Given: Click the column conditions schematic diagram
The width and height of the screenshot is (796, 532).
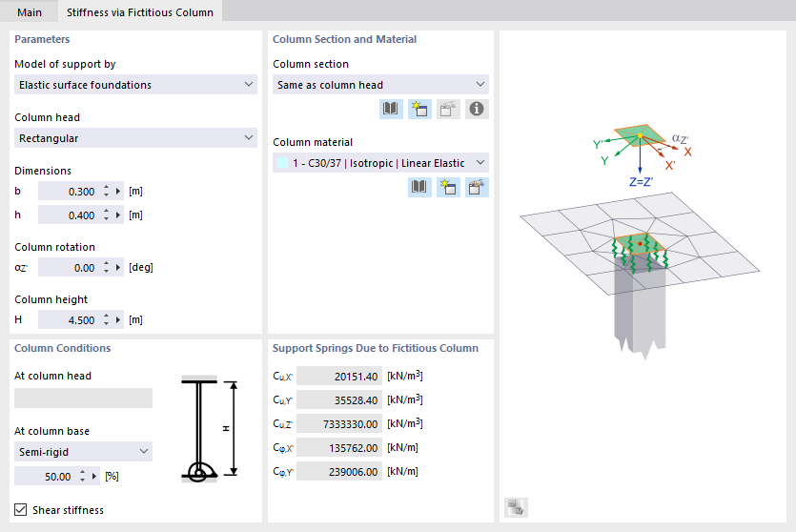Looking at the screenshot, I should [209, 429].
